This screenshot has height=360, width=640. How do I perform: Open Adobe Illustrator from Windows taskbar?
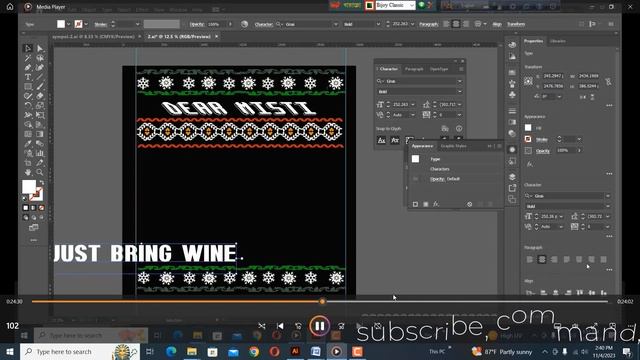tap(295, 351)
